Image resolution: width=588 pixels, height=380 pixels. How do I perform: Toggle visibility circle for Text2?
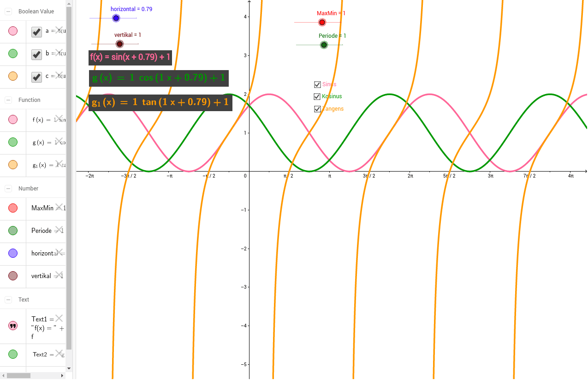click(13, 354)
